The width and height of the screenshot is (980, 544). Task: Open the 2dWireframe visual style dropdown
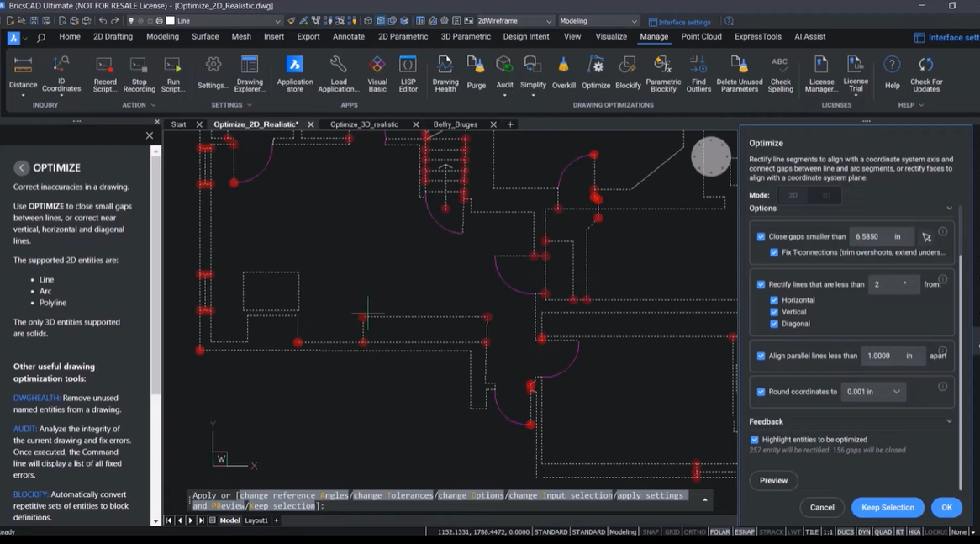click(514, 21)
